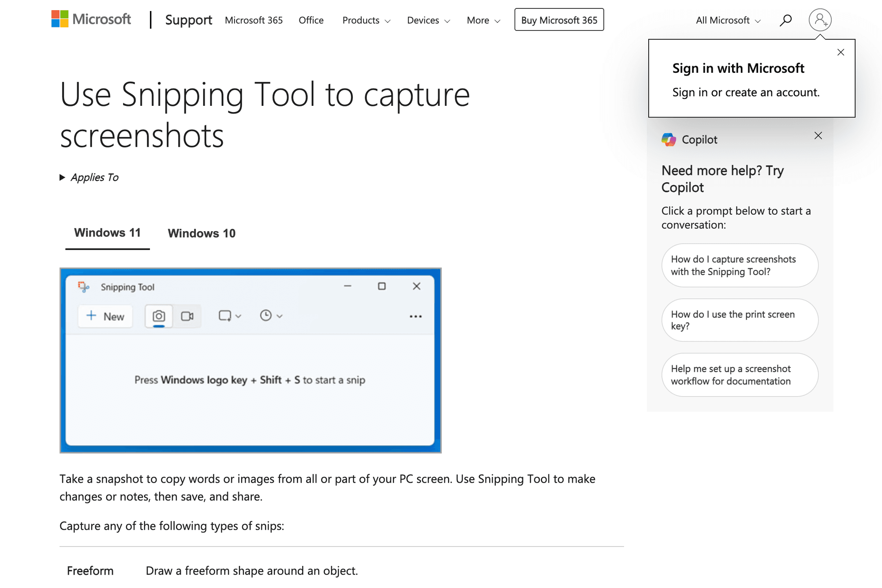882x588 pixels.
Task: Click 'Freeform' snip type text
Action: (x=90, y=570)
